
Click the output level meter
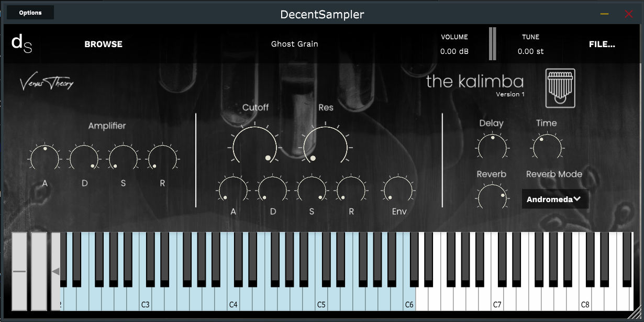492,43
